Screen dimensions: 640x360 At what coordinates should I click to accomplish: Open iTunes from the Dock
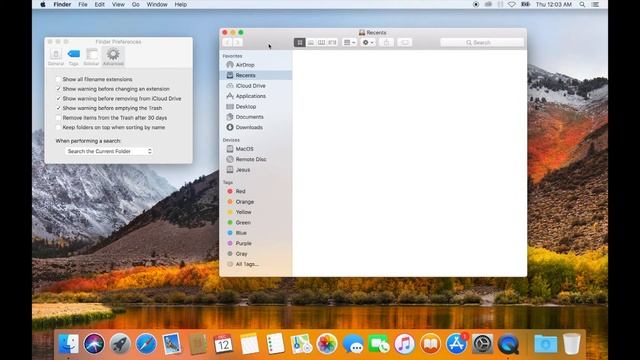point(404,344)
